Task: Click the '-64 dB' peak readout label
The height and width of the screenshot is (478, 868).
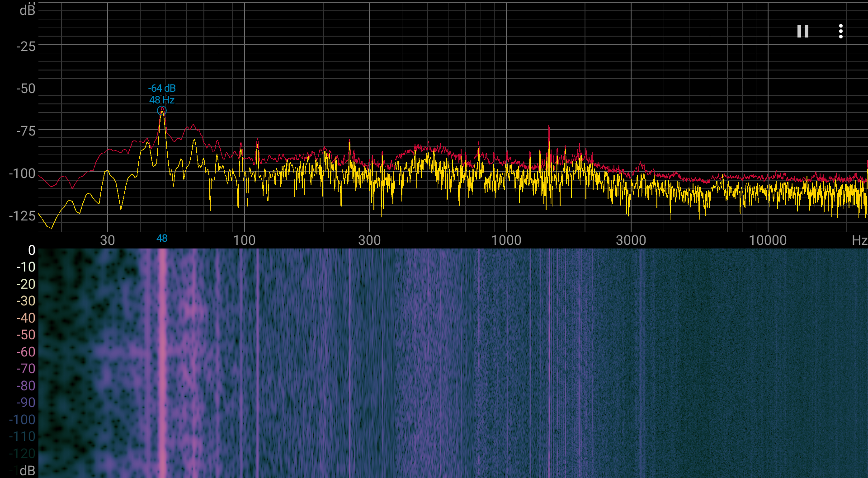Action: [162, 88]
